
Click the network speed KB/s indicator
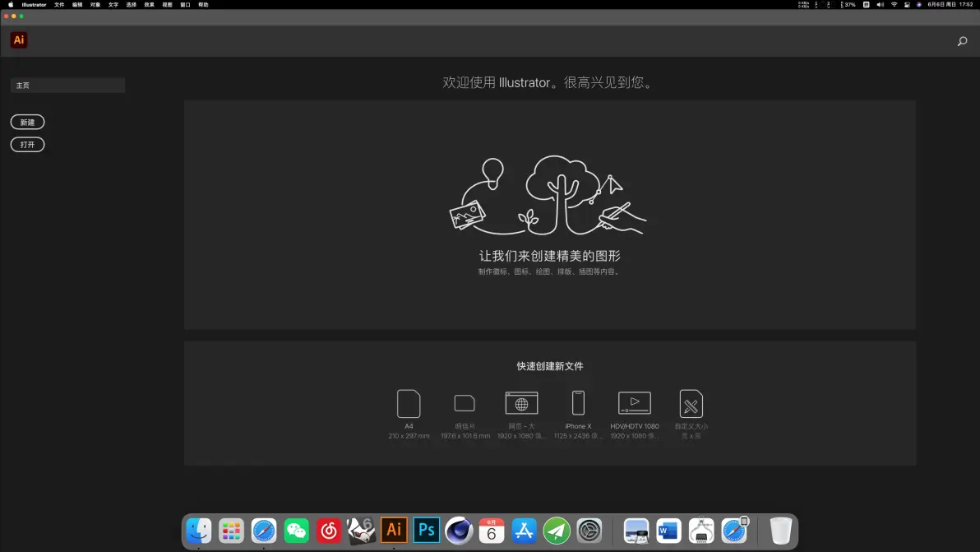point(804,4)
